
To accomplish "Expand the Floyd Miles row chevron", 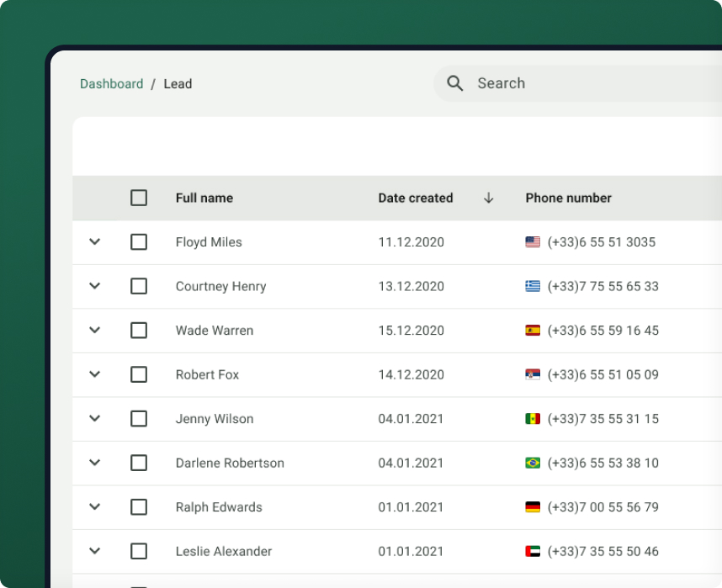I will [x=95, y=241].
